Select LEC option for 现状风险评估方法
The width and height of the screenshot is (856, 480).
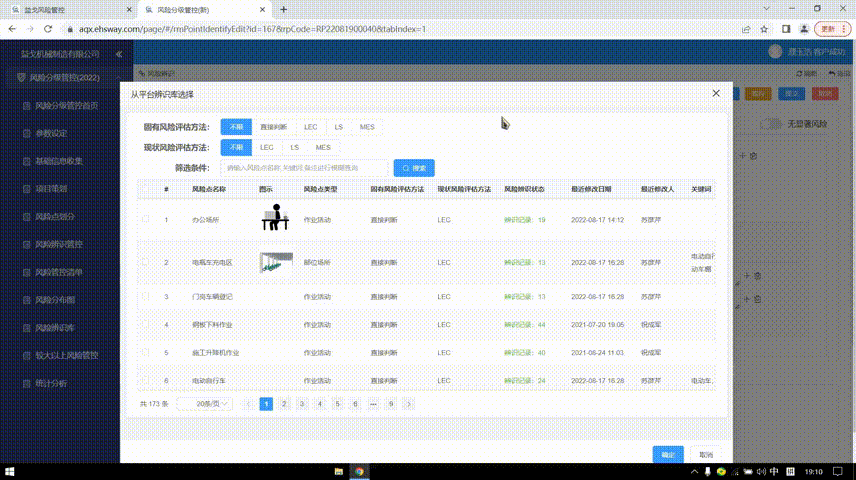coord(267,147)
